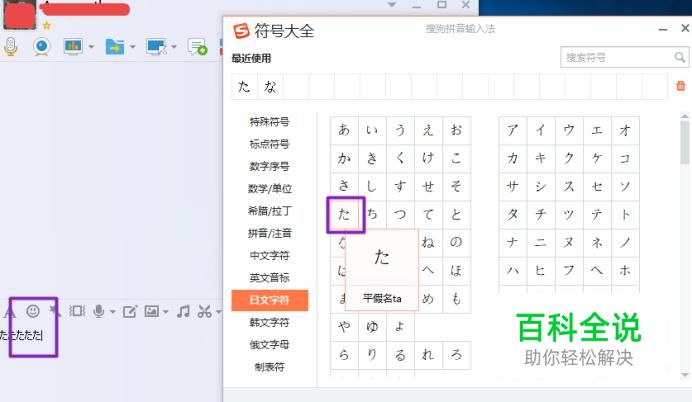The width and height of the screenshot is (692, 402).
Task: Open the handwriting edit icon
Action: tap(130, 312)
